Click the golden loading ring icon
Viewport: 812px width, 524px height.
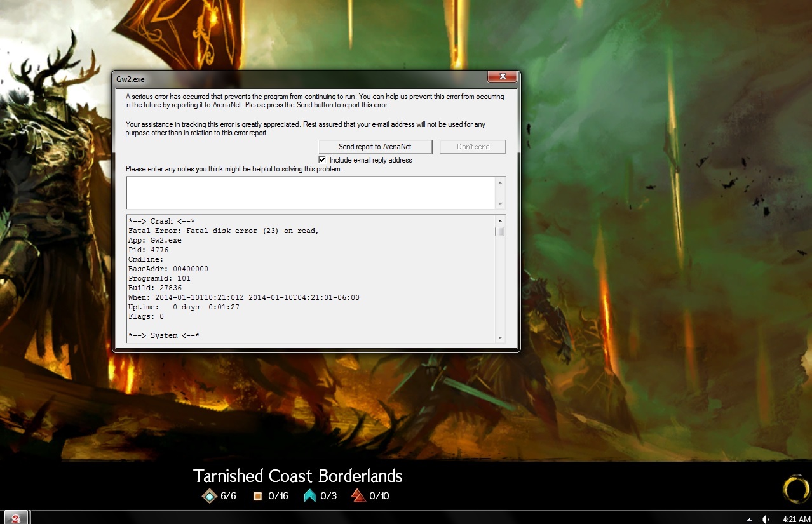[795, 490]
